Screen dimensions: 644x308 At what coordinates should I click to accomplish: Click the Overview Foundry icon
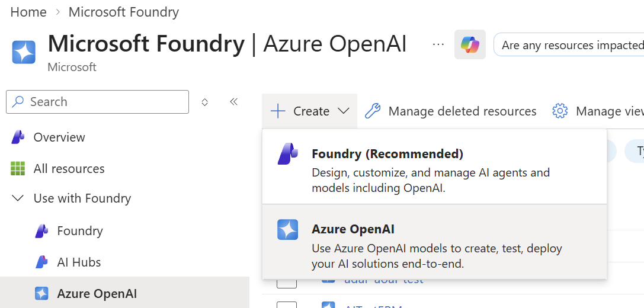[18, 137]
